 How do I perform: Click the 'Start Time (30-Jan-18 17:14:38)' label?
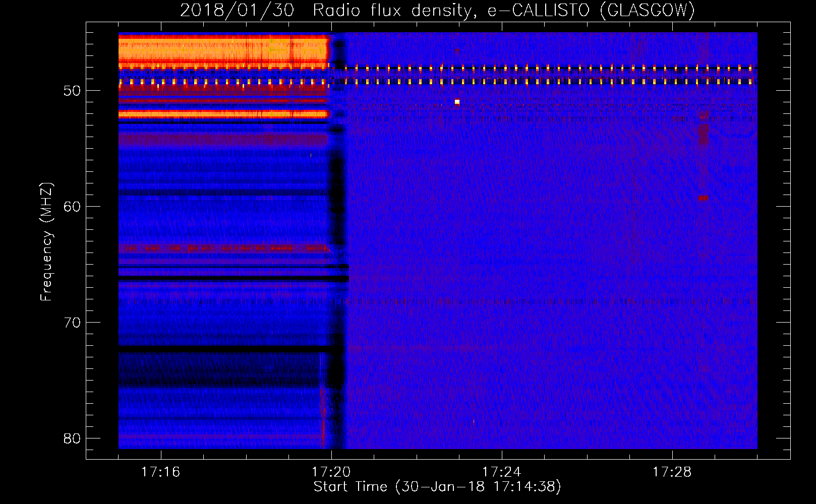coord(437,487)
